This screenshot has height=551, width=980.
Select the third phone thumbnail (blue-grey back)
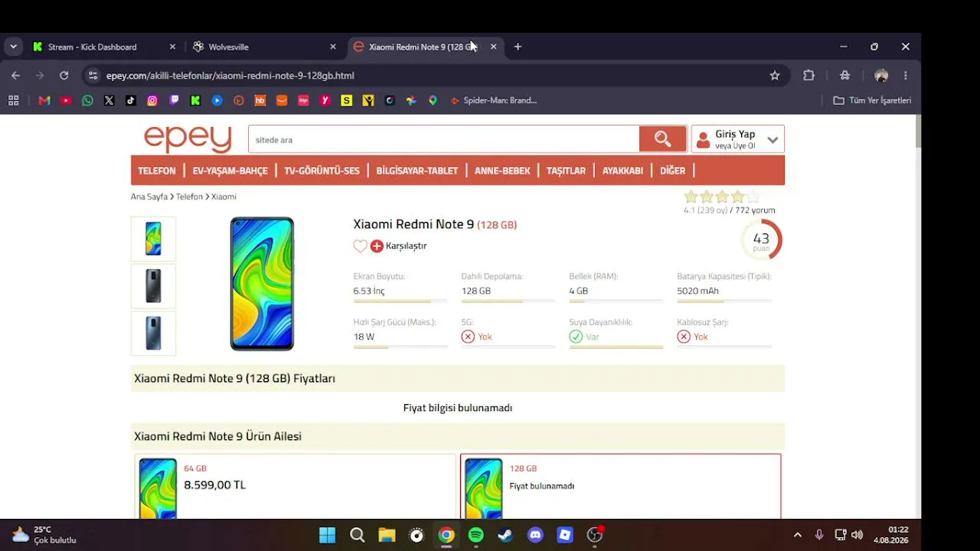153,333
